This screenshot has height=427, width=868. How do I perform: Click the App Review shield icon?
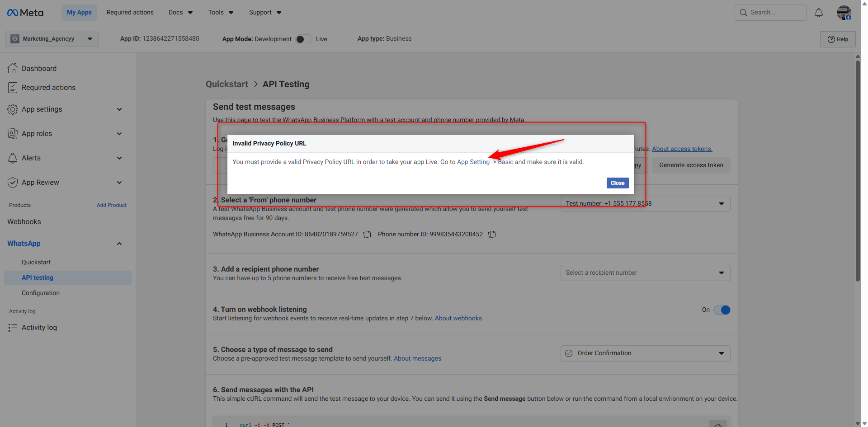(13, 183)
